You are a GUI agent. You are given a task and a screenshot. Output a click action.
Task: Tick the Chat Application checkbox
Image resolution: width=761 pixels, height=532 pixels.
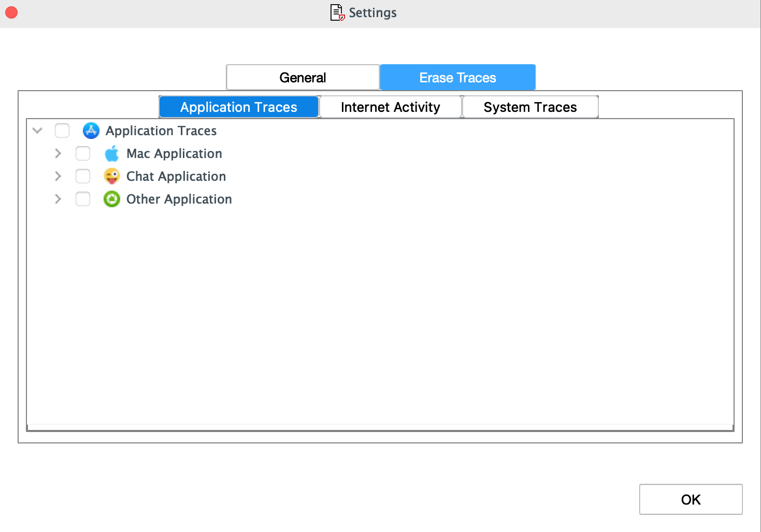[83, 176]
